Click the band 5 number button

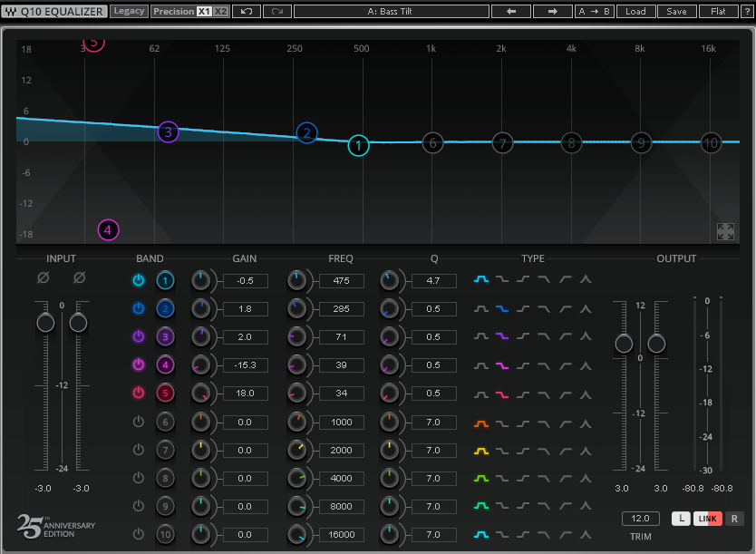click(x=165, y=393)
